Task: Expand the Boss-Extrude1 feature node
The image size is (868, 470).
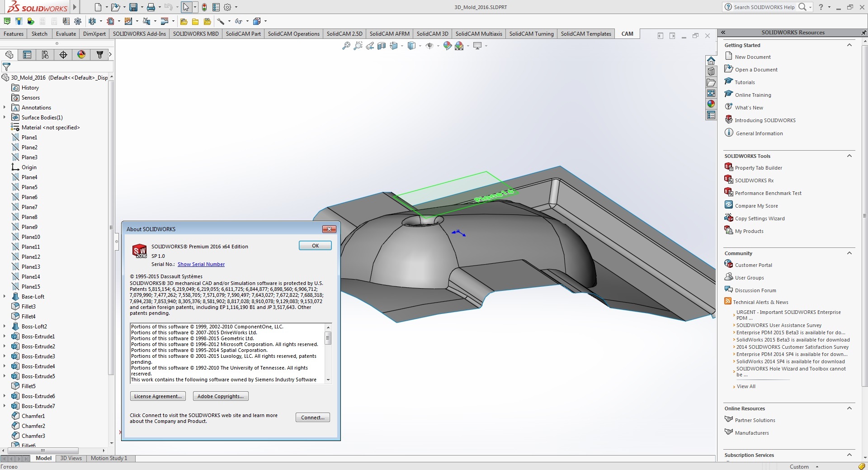Action: (x=5, y=337)
